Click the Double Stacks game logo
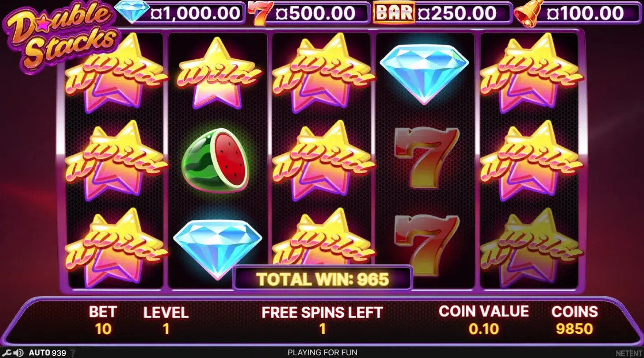 coord(61,36)
